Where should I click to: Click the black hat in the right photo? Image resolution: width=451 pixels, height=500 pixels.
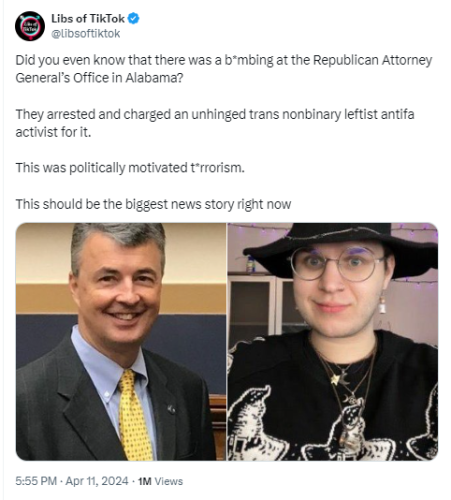(x=343, y=247)
